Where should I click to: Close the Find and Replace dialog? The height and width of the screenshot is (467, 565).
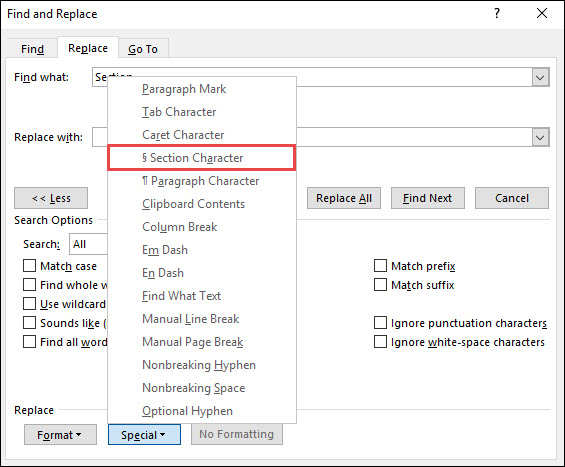[542, 14]
